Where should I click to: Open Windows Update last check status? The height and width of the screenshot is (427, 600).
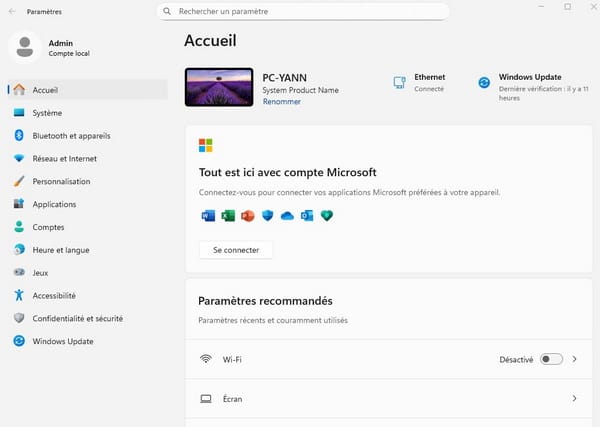(533, 87)
